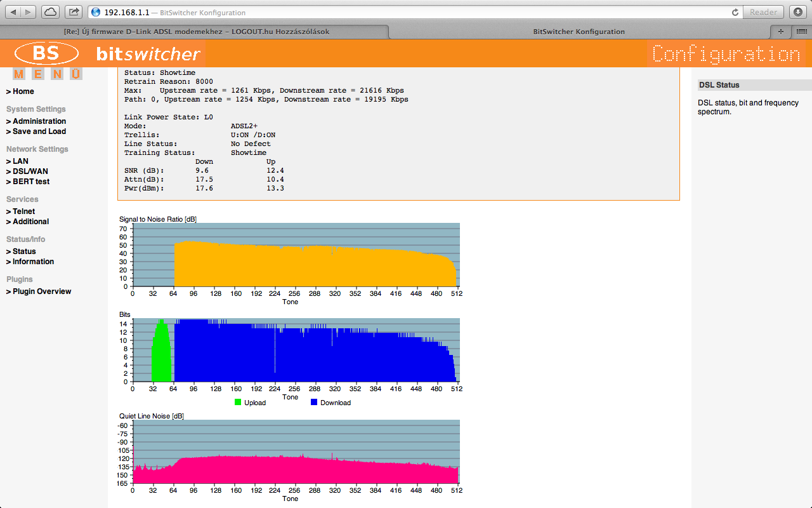Click the address bar showing 192.168.1.1

(416, 12)
